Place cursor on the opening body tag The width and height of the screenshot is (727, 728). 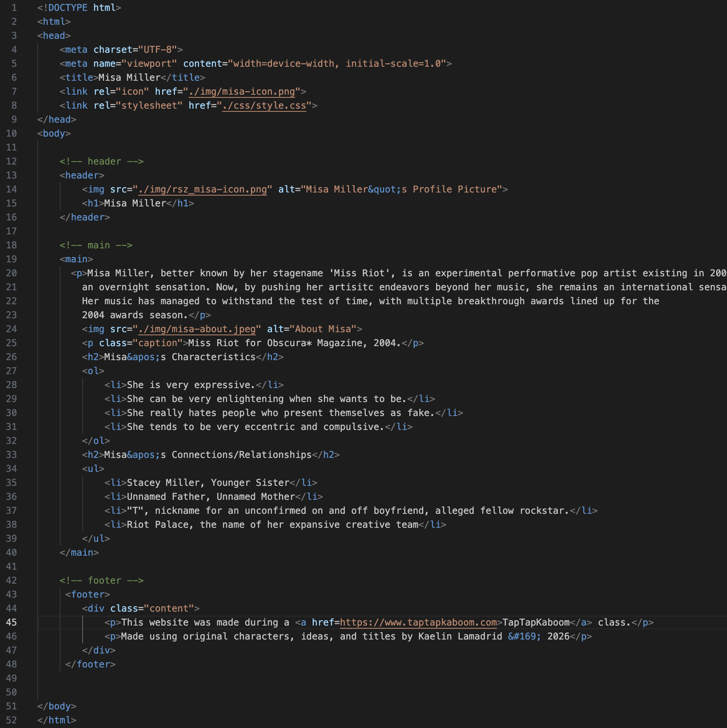54,133
